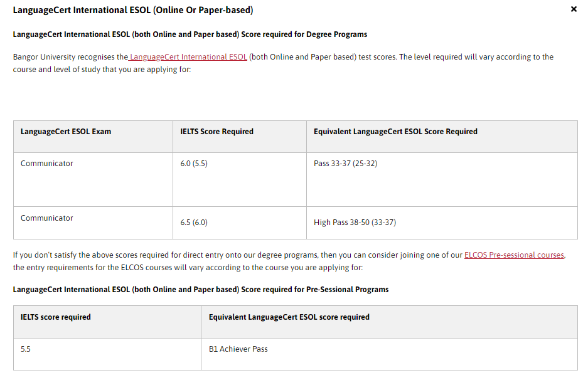The width and height of the screenshot is (588, 378).
Task: Click the IELTS Score Required column header
Action: [x=240, y=137]
